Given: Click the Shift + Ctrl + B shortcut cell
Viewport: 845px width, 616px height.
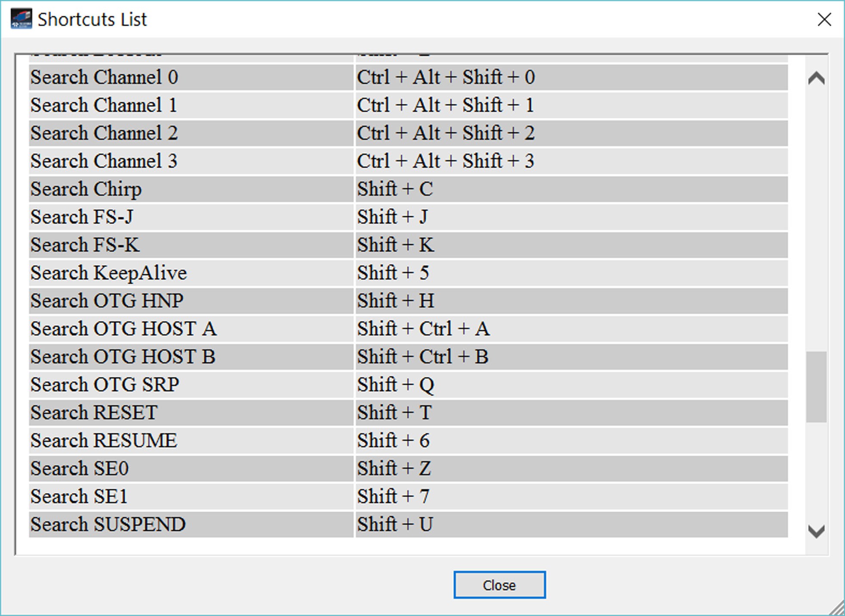Looking at the screenshot, I should coord(572,357).
